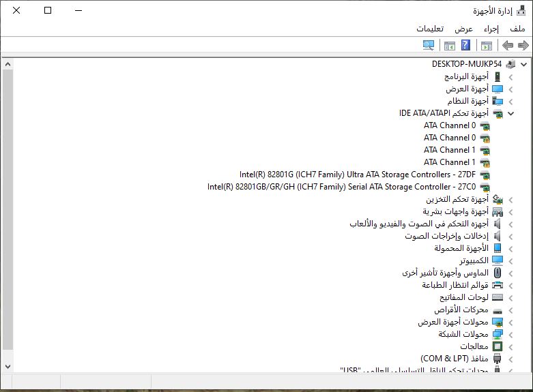This screenshot has width=533, height=392.
Task: Open the عرض menu
Action: pyautogui.click(x=463, y=29)
